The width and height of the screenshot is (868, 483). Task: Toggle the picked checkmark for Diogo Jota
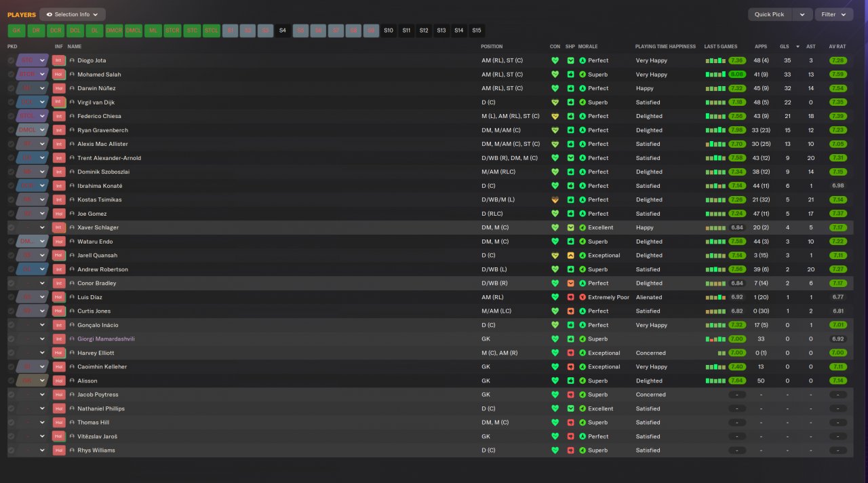(x=11, y=60)
